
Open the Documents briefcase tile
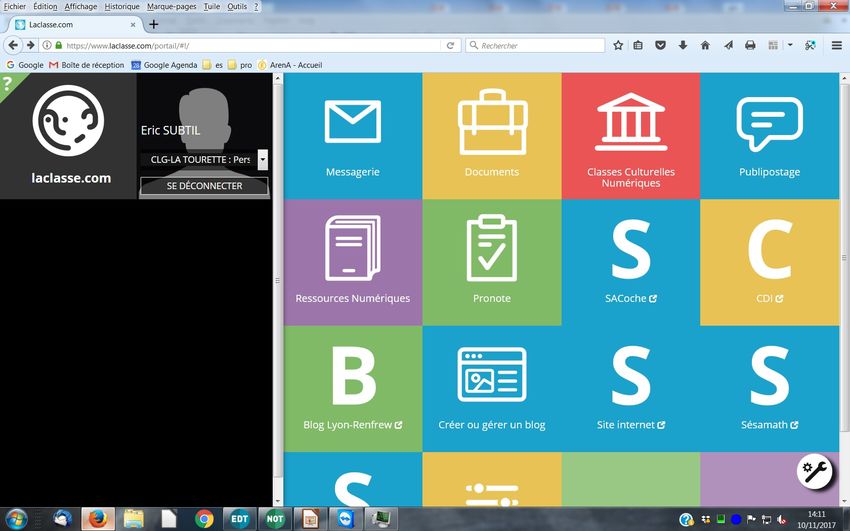(492, 136)
